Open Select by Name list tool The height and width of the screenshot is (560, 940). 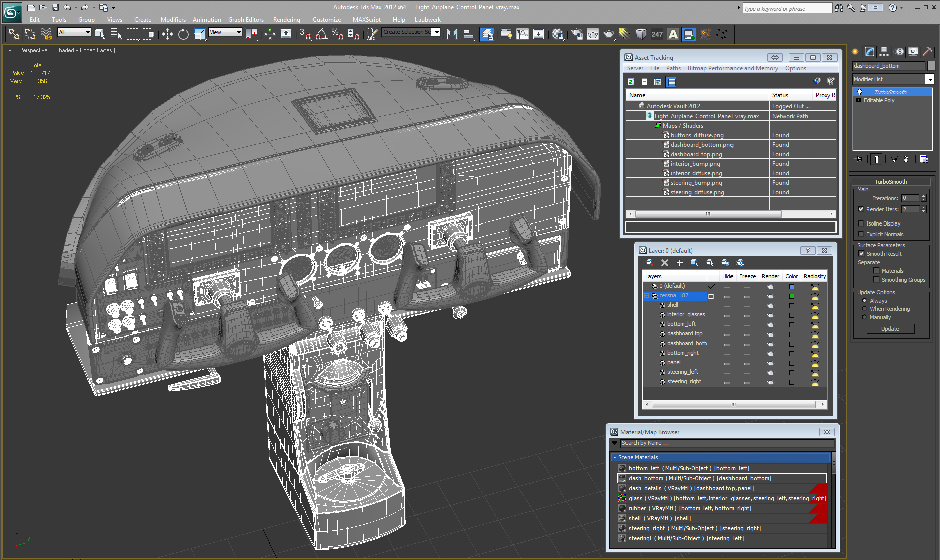point(116,34)
